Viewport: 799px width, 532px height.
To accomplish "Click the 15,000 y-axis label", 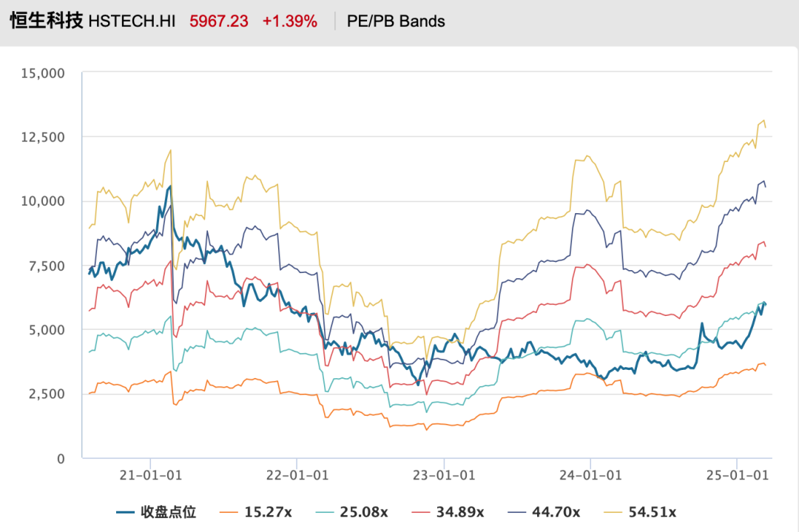I will [44, 73].
